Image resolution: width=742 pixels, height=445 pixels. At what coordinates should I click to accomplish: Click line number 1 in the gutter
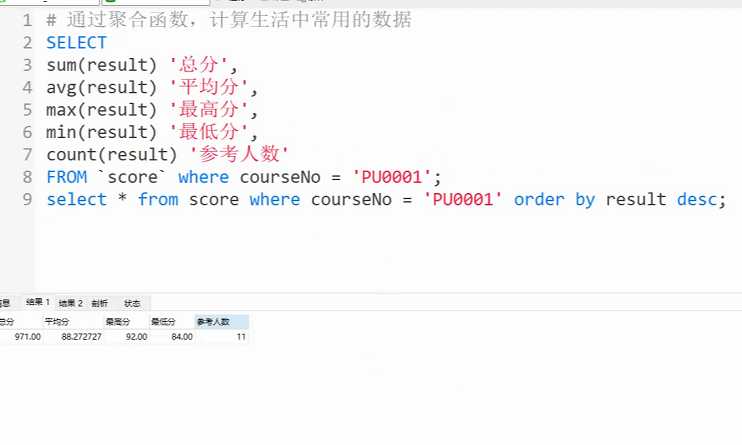[27, 20]
